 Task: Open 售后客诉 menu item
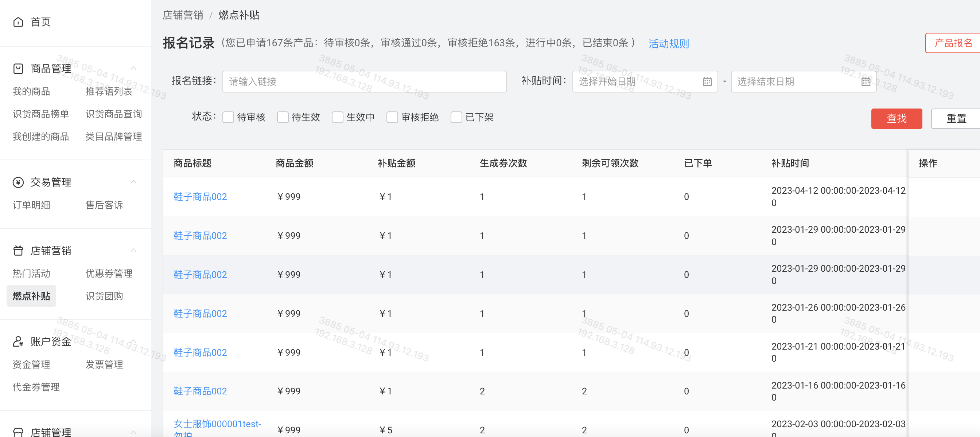[x=104, y=205]
